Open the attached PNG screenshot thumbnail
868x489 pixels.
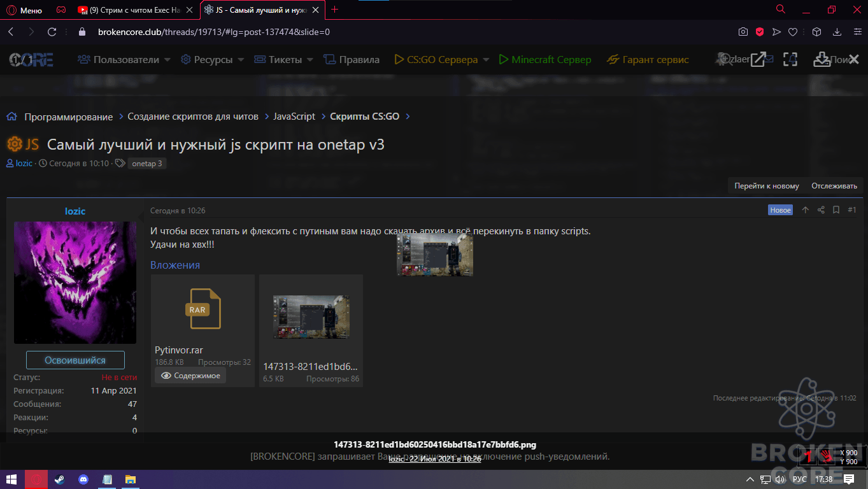pos(311,316)
